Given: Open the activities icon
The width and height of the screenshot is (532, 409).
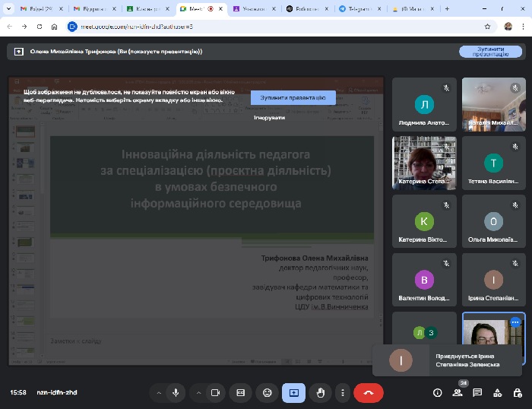Looking at the screenshot, I should click(497, 392).
